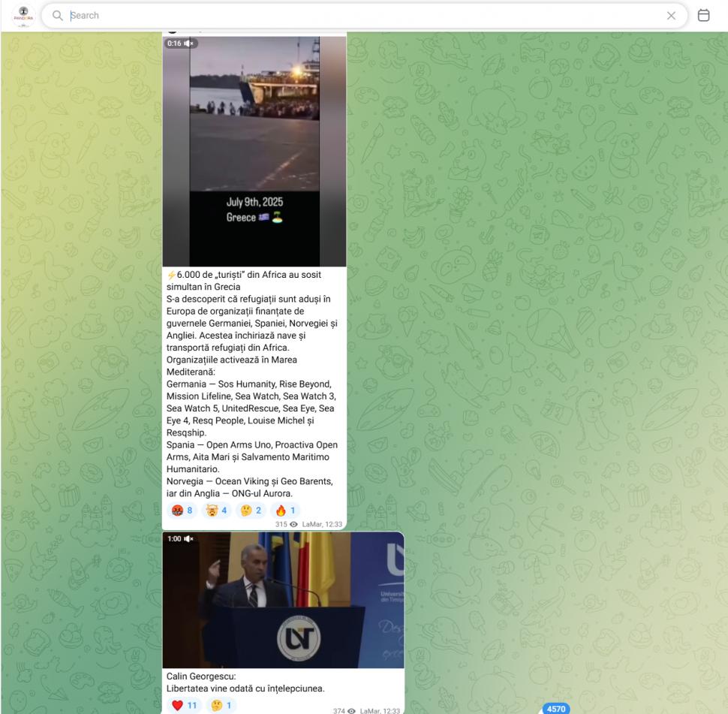Add a fire reaction to Greece post
The height and width of the screenshot is (714, 728).
point(285,511)
